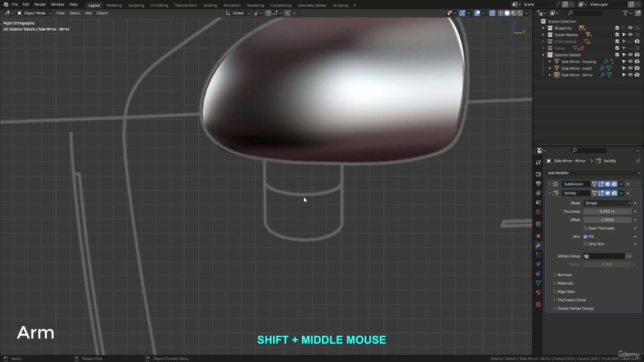Viewport: 644px width, 362px height.
Task: Open the Particles properties tab
Action: (538, 255)
